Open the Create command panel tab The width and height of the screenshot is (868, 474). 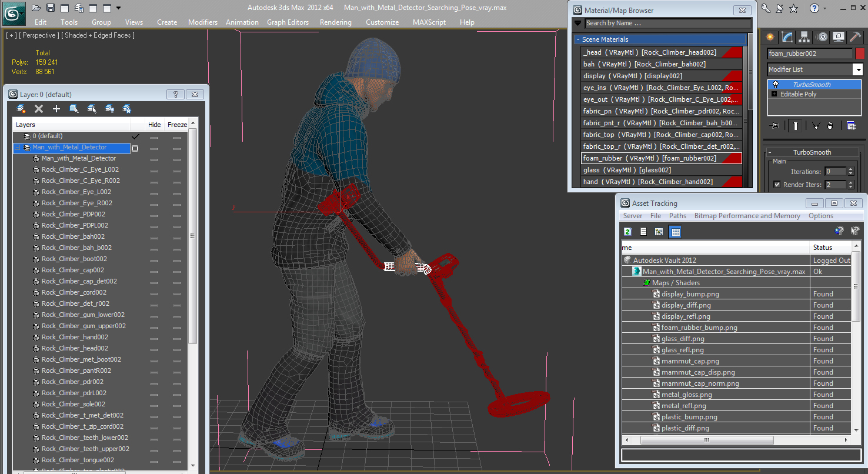click(x=770, y=37)
